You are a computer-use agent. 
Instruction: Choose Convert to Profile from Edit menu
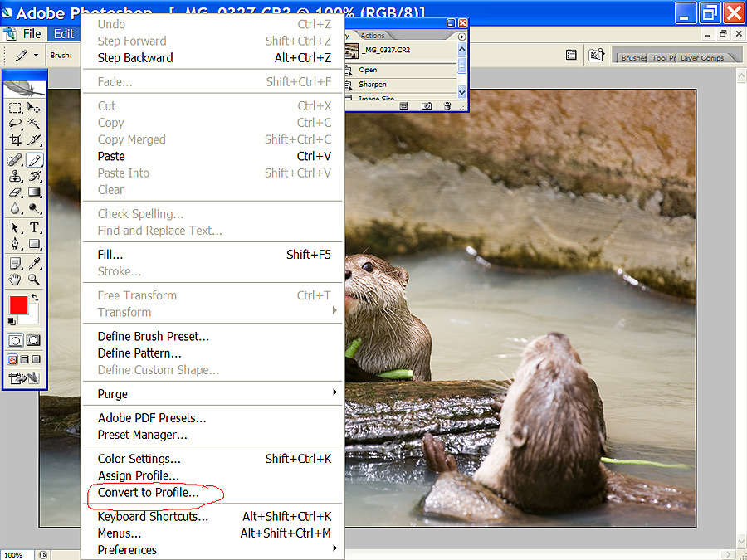tap(148, 493)
